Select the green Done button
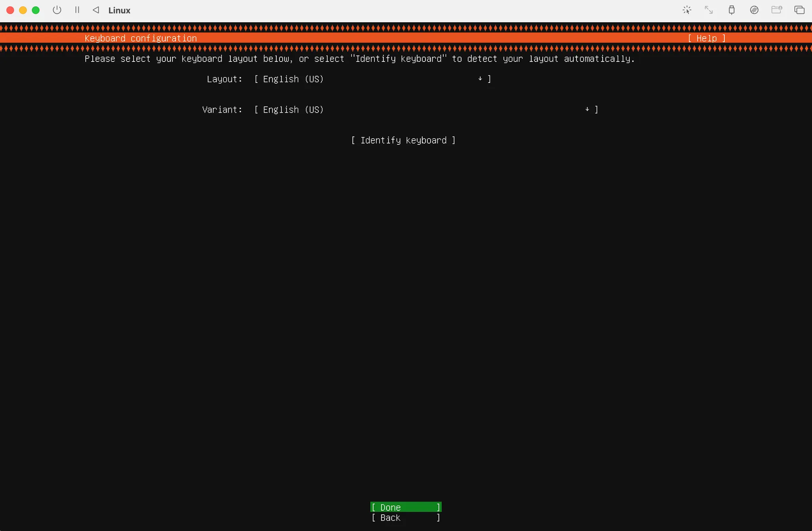 coord(406,507)
